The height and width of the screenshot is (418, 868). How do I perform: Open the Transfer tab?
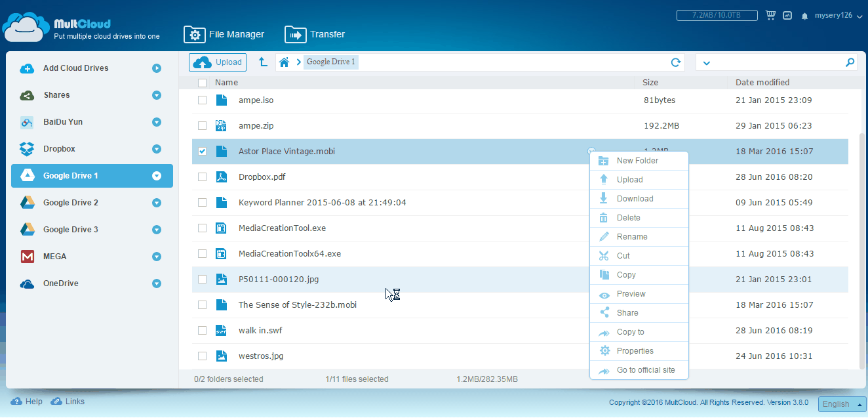click(x=315, y=34)
